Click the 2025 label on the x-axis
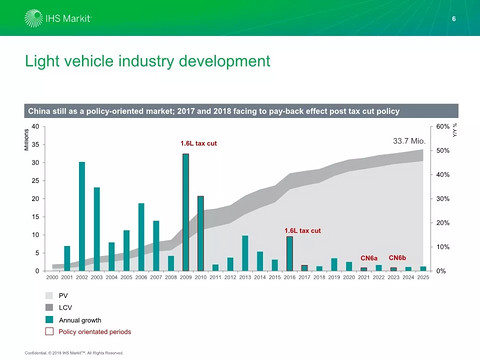The image size is (480, 360). pos(423,277)
